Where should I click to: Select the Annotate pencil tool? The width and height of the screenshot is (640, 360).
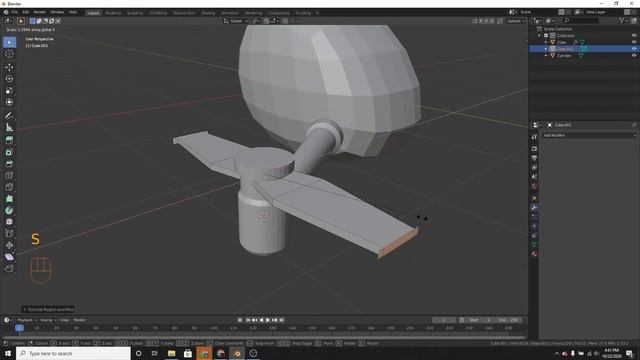coord(9,116)
